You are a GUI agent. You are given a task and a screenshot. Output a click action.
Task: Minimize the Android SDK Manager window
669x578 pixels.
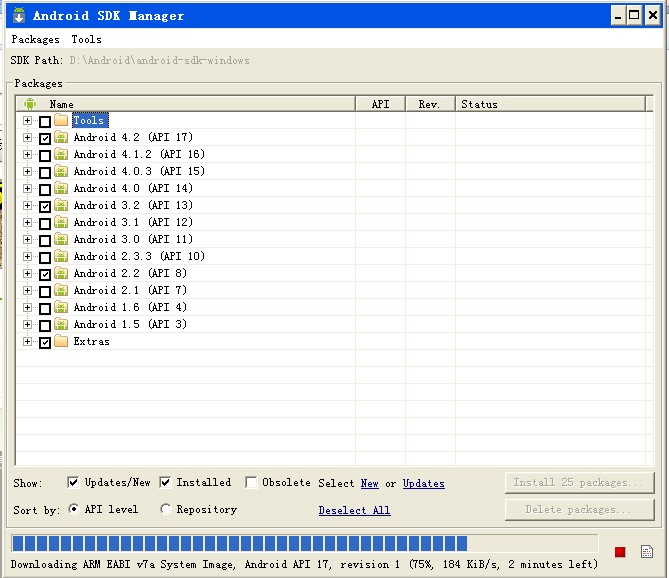coord(617,15)
